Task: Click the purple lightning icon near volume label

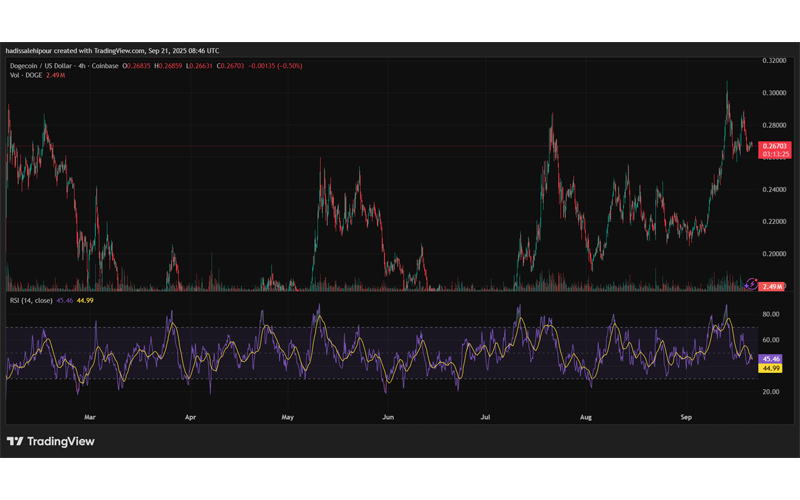Action: 751,285
